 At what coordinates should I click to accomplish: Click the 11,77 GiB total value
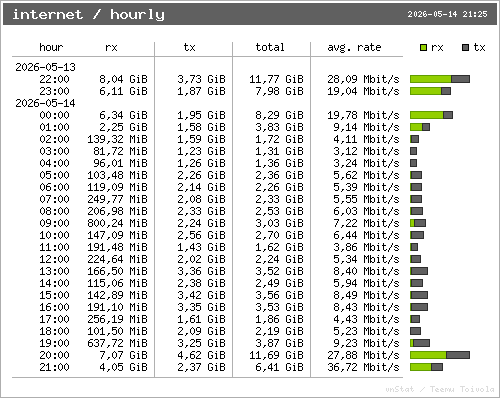coord(276,79)
